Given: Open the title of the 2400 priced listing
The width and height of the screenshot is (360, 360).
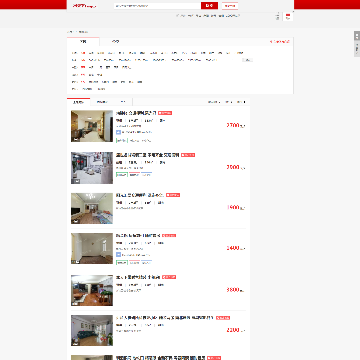Looking at the screenshot, I should 138,235.
